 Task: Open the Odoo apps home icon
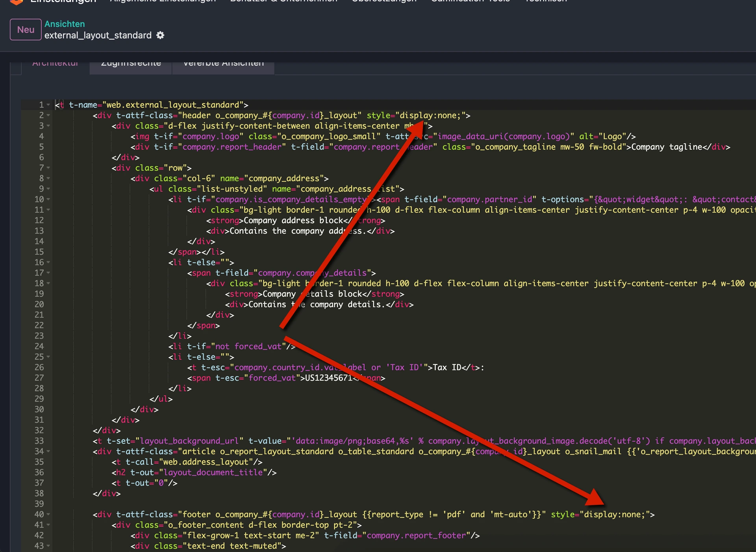tap(16, 2)
